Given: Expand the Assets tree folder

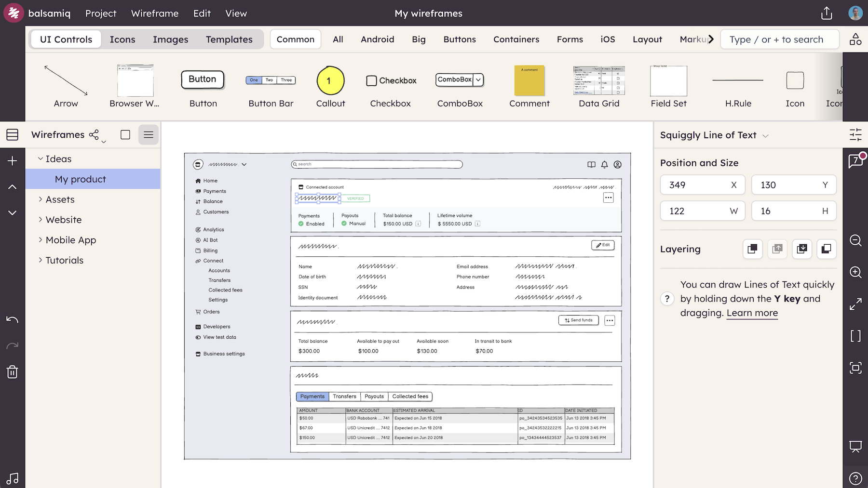Looking at the screenshot, I should pos(41,199).
